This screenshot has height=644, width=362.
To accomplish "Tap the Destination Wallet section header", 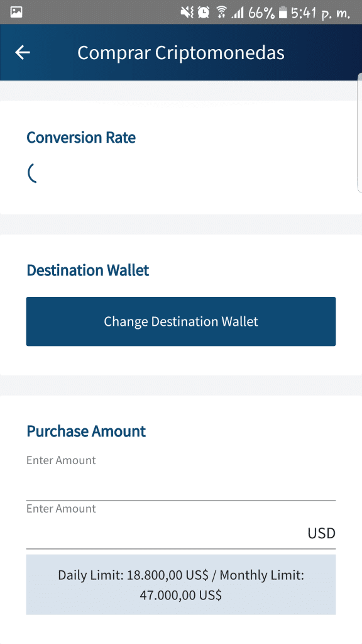I will click(x=87, y=270).
